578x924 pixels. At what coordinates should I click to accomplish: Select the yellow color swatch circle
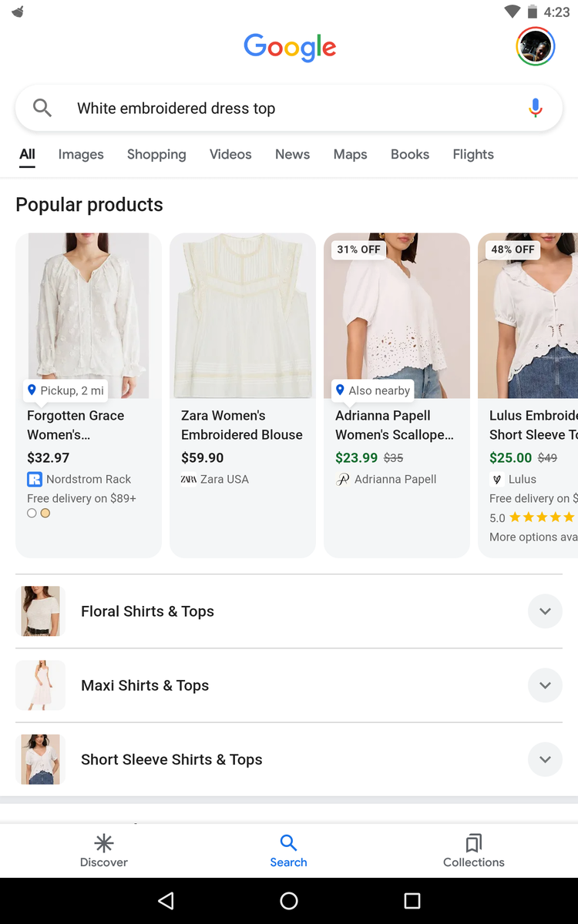point(45,513)
